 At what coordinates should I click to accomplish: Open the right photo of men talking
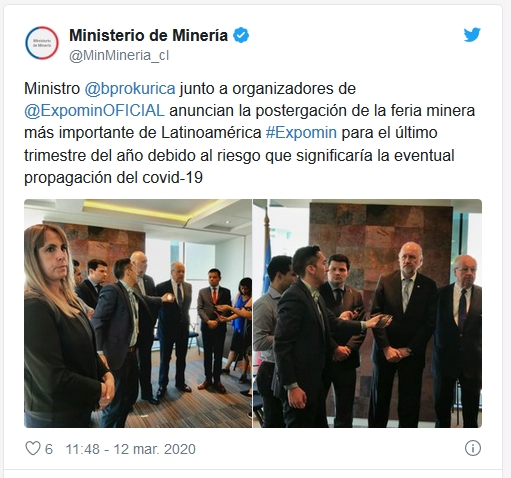click(367, 313)
